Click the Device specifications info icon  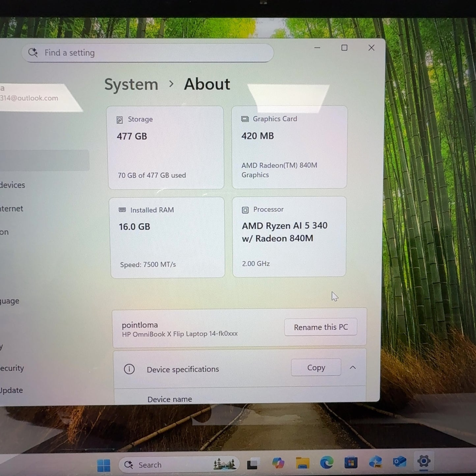pyautogui.click(x=129, y=369)
